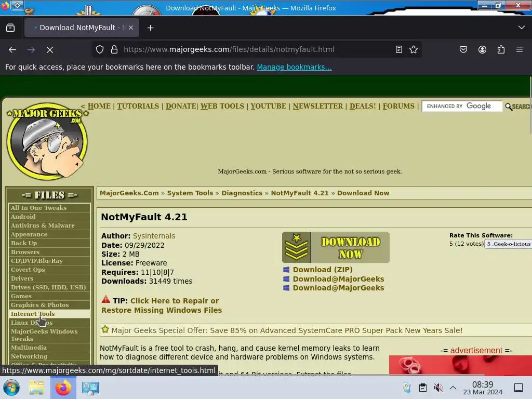532x399 pixels.
Task: Open the extensions puzzle icon
Action: click(x=501, y=49)
